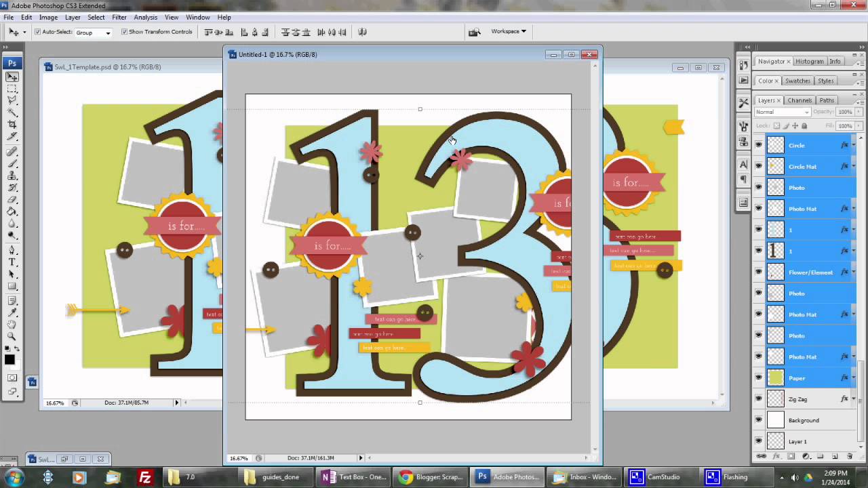Select the Rectangle shape tool
The width and height of the screenshot is (868, 488).
coord(12,287)
